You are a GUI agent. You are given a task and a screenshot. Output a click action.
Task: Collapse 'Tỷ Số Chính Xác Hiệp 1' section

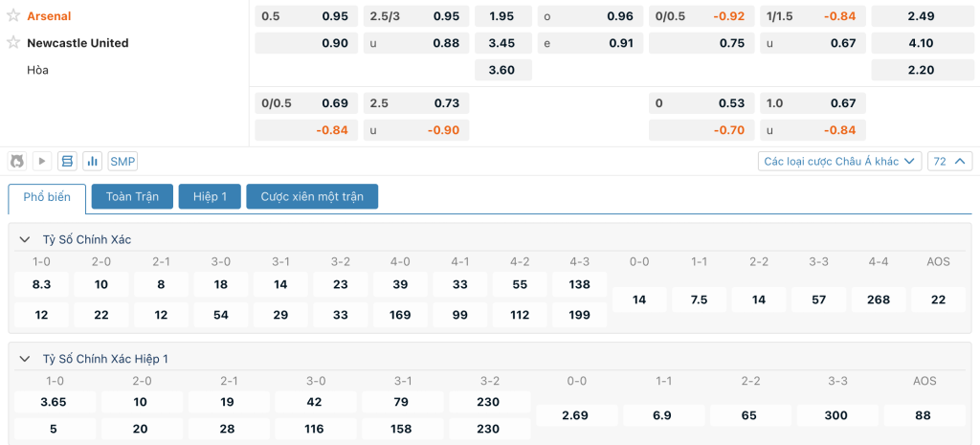25,359
